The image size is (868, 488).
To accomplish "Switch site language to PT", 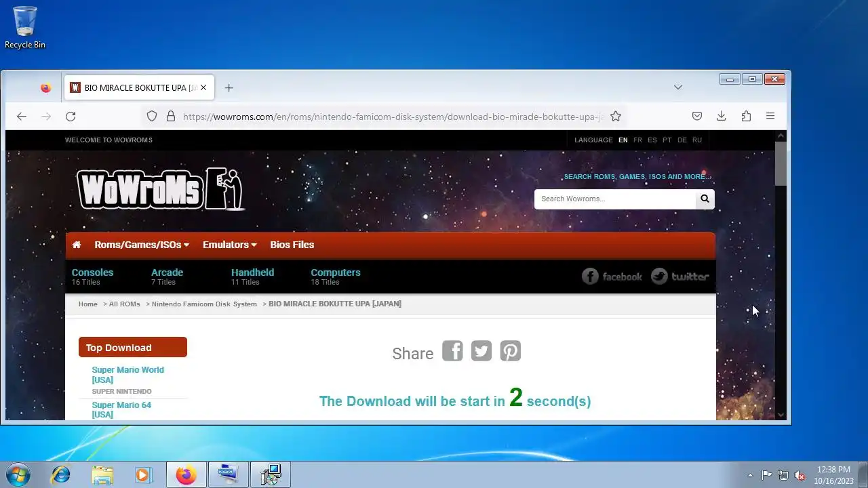I will 667,140.
